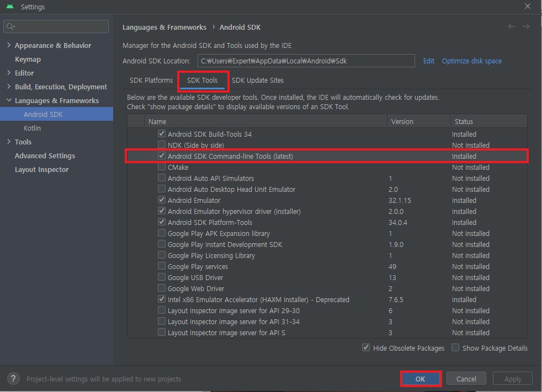Click Languages & Frameworks breadcrumb
This screenshot has width=542, height=392.
coord(164,27)
